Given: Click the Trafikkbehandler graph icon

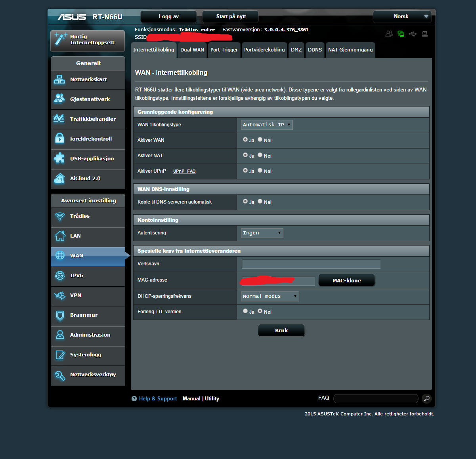Looking at the screenshot, I should pos(59,118).
